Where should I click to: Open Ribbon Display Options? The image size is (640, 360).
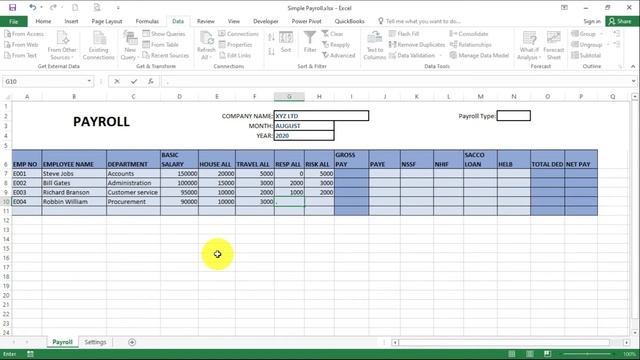[x=564, y=7]
